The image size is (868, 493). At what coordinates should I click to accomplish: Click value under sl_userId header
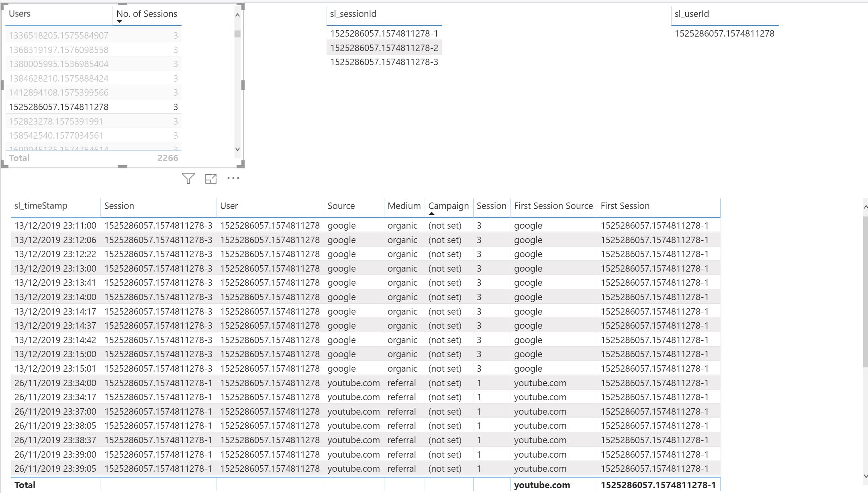coord(724,33)
